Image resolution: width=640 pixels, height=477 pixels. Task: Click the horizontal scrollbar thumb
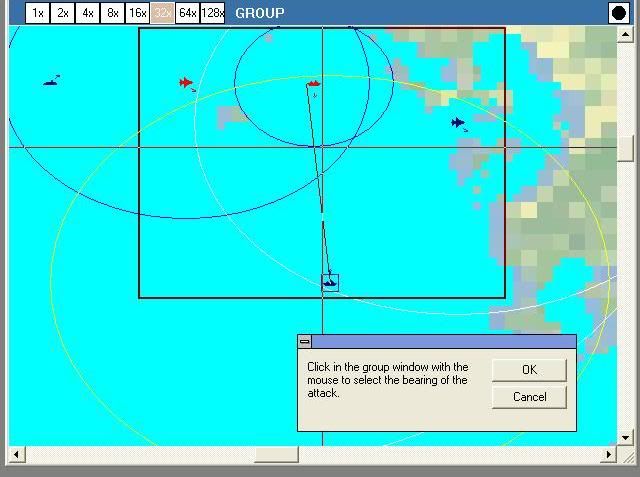276,454
